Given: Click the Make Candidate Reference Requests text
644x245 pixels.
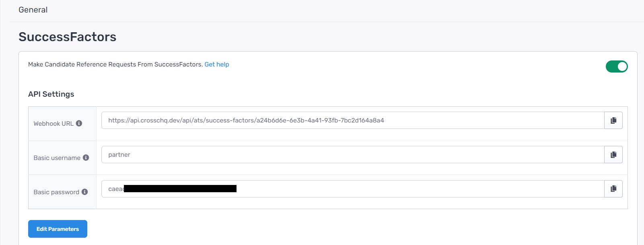Looking at the screenshot, I should pos(115,64).
